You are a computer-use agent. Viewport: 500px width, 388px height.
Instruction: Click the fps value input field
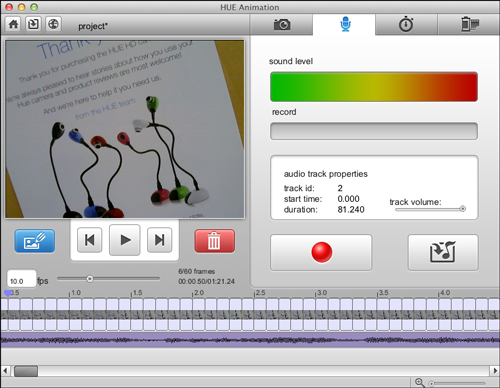[x=21, y=279]
